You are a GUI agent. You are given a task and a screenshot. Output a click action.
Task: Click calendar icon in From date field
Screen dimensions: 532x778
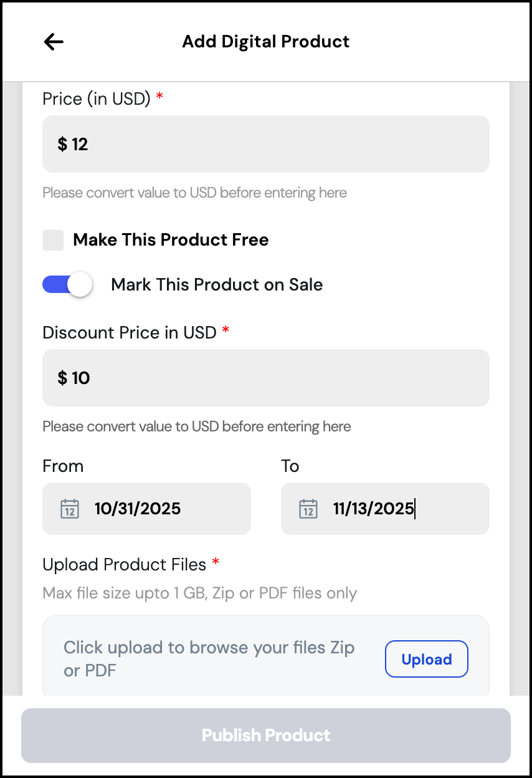pyautogui.click(x=70, y=509)
